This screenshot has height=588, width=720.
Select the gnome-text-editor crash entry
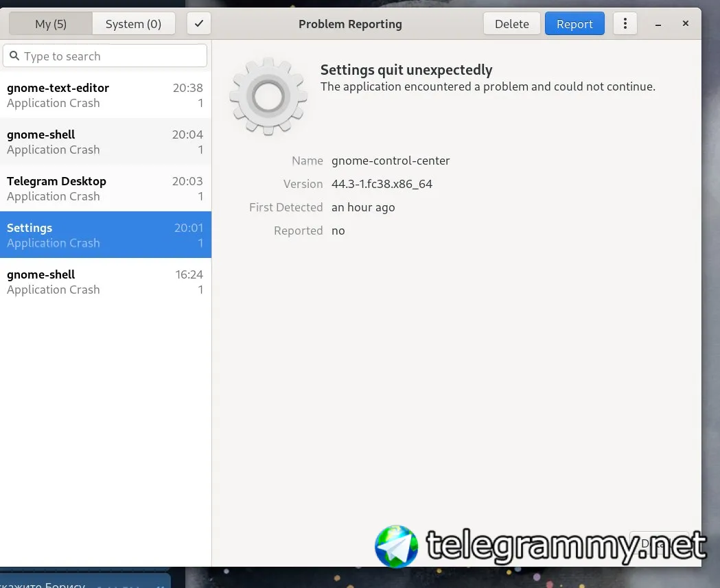point(106,95)
